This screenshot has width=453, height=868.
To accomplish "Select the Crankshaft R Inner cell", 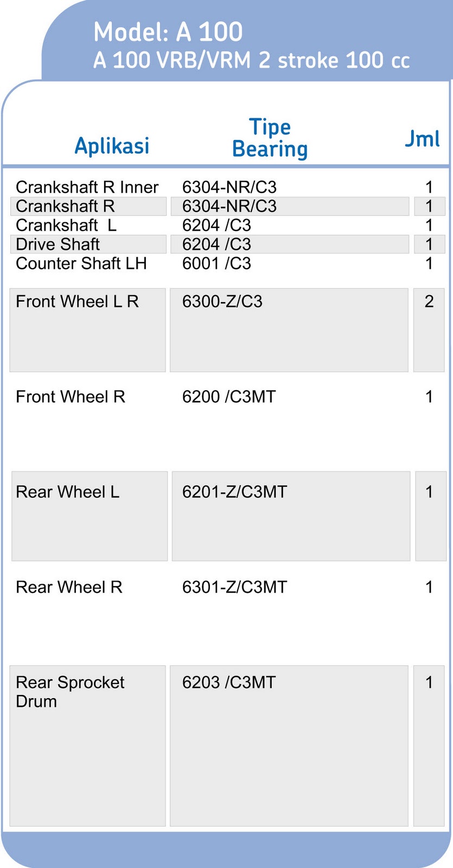I will [87, 187].
